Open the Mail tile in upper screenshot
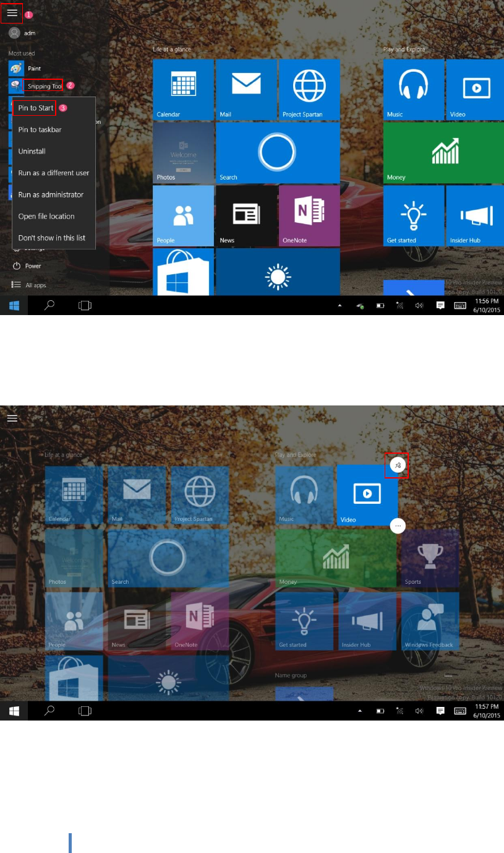This screenshot has width=504, height=853. pyautogui.click(x=246, y=89)
